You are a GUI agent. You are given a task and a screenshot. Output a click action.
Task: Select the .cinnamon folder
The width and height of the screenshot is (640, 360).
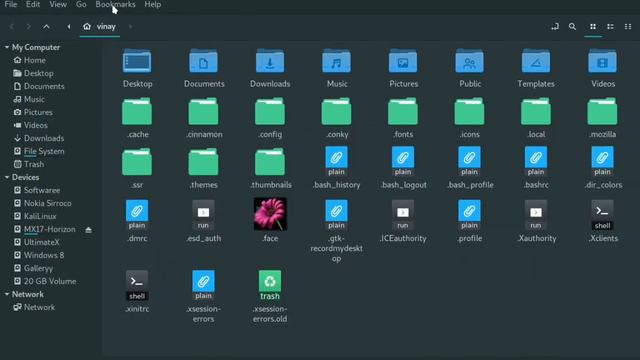tap(203, 111)
